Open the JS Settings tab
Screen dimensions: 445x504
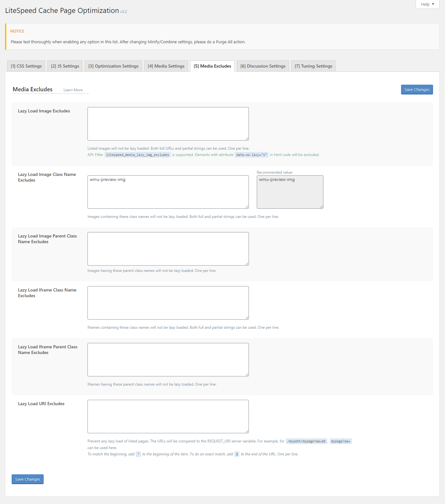65,66
